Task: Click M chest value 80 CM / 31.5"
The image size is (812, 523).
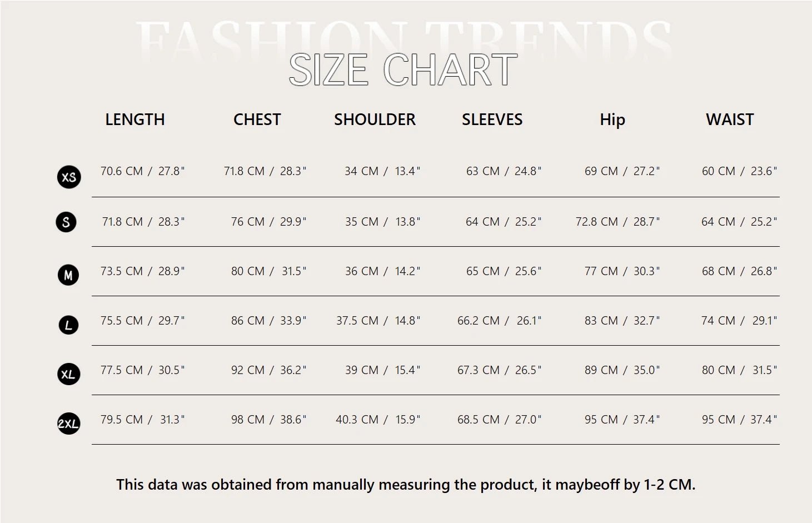Action: click(x=268, y=271)
